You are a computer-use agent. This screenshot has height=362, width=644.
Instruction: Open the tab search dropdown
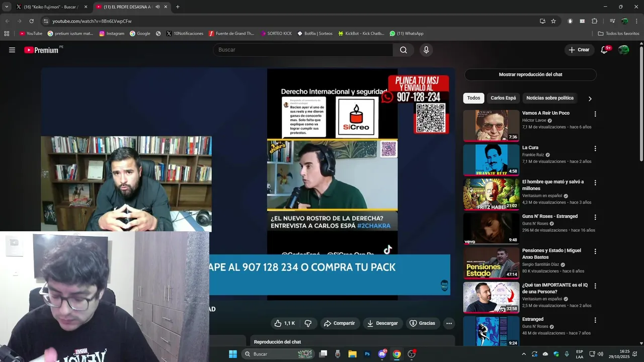[x=7, y=7]
